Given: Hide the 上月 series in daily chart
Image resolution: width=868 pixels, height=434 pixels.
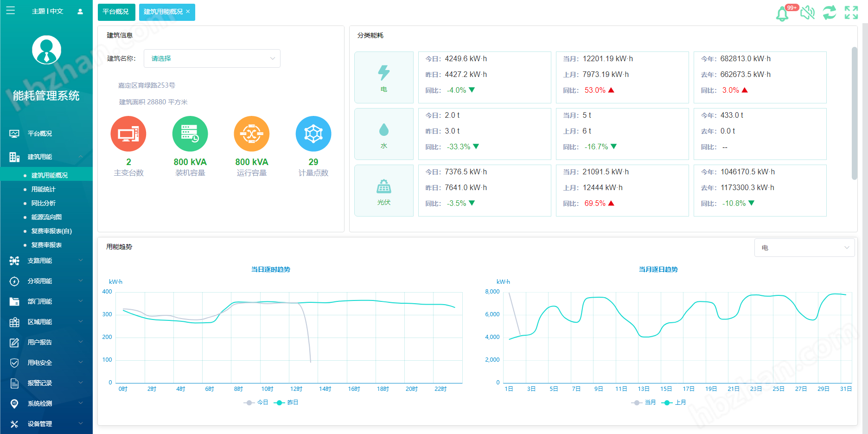Looking at the screenshot, I should tap(674, 402).
